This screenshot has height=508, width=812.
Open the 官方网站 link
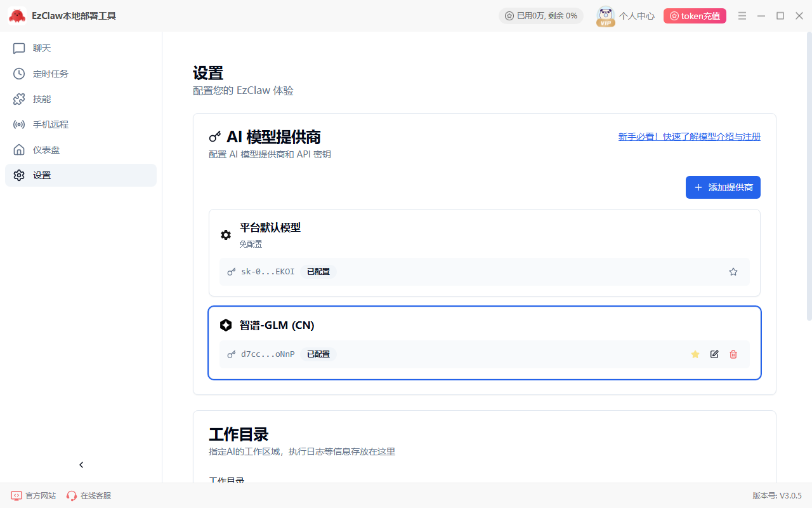click(34, 495)
